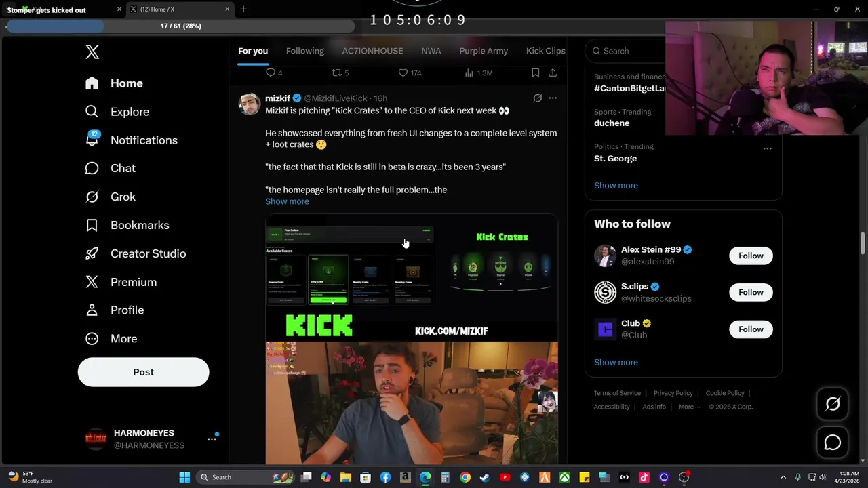Open a new browser tab
868x488 pixels.
[x=243, y=9]
